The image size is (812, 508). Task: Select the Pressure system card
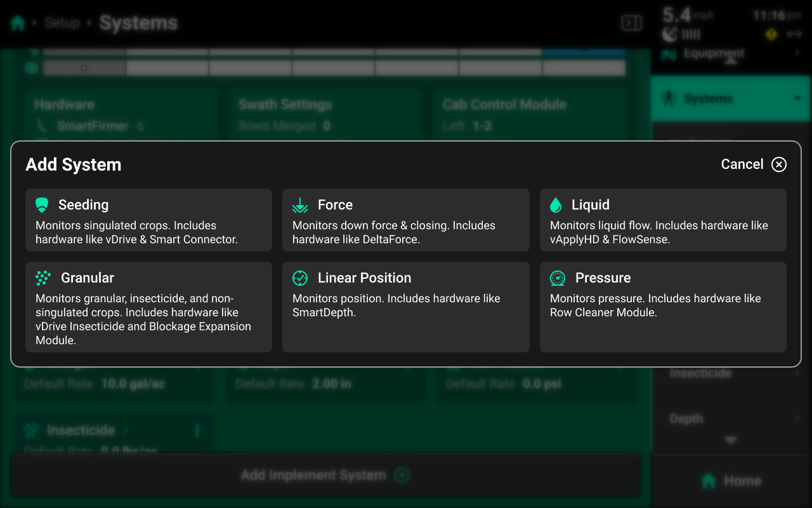click(x=663, y=307)
